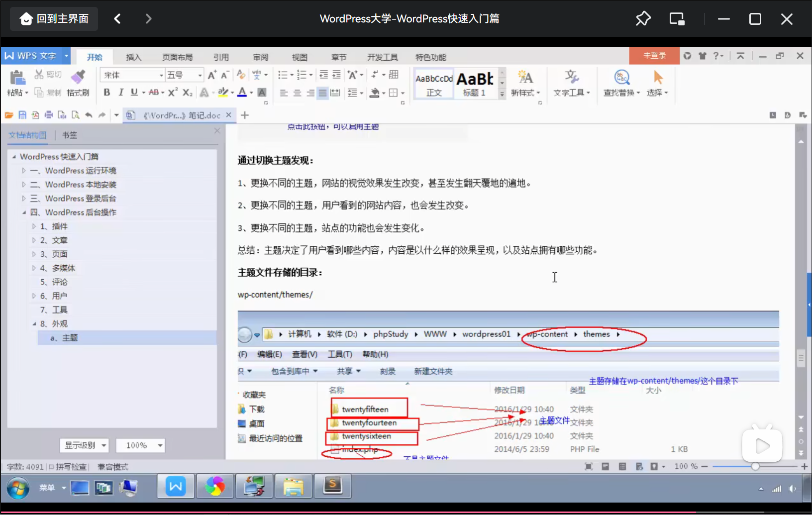
Task: Center align the text
Action: click(297, 93)
